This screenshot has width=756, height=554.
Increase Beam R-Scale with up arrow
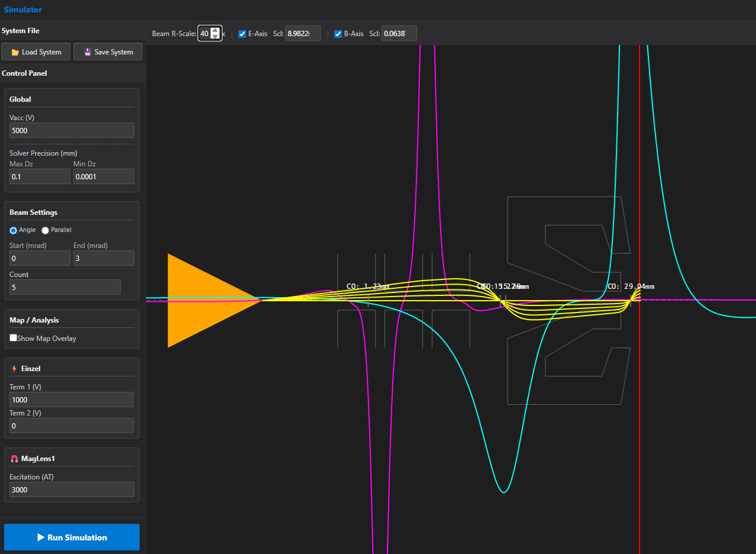click(215, 31)
